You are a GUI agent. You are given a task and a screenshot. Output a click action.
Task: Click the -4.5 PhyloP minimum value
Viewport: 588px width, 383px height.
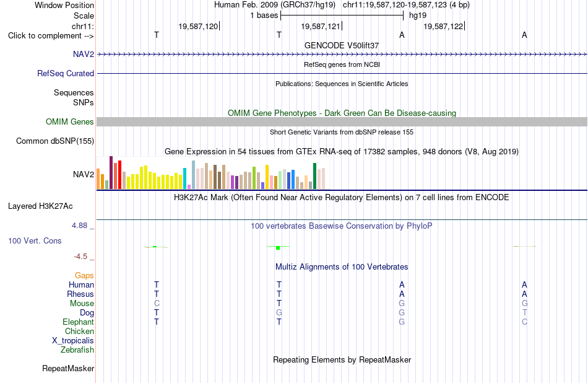[x=80, y=257]
